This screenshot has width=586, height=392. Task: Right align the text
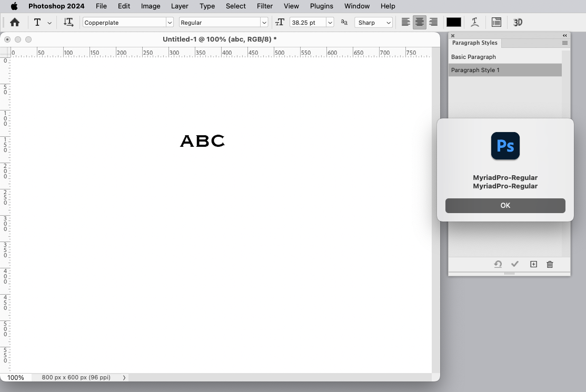tap(433, 22)
